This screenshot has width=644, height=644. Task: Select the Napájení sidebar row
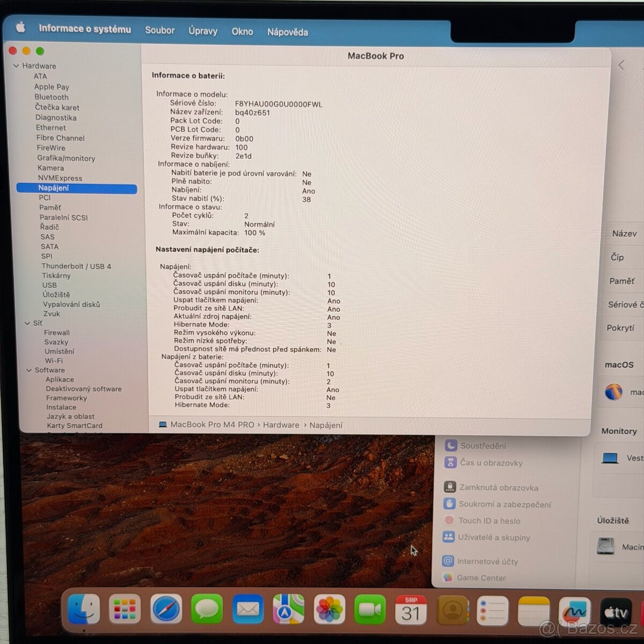(x=77, y=188)
